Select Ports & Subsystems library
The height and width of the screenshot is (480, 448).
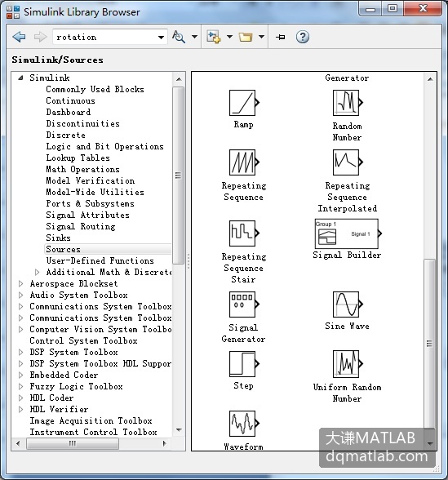[90, 203]
